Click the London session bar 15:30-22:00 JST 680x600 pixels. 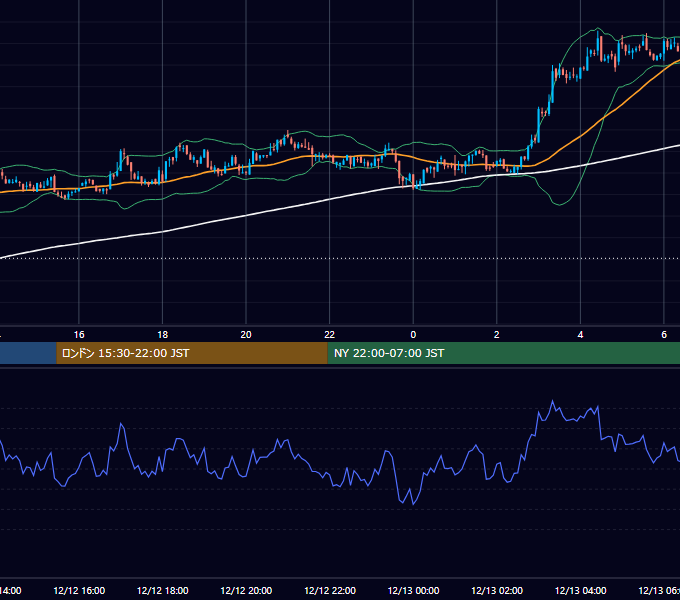coord(192,353)
